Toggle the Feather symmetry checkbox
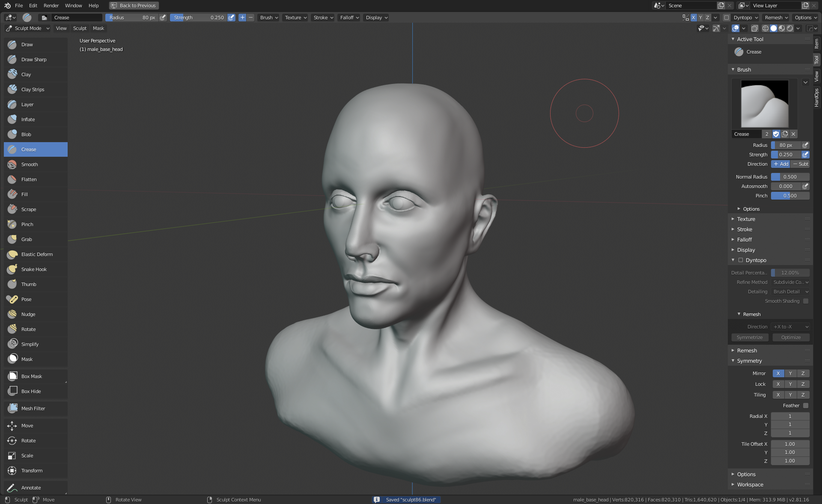Screen dimensions: 822x504 pyautogui.click(x=806, y=406)
